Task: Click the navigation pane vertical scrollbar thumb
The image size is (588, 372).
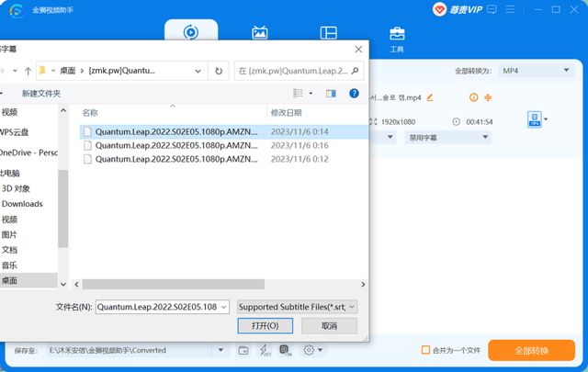Action: click(x=63, y=209)
